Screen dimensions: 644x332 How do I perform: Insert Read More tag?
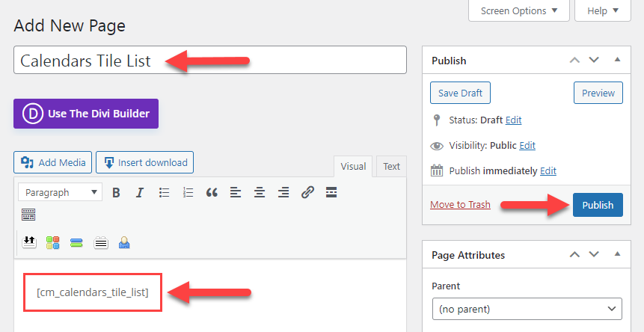pos(331,192)
